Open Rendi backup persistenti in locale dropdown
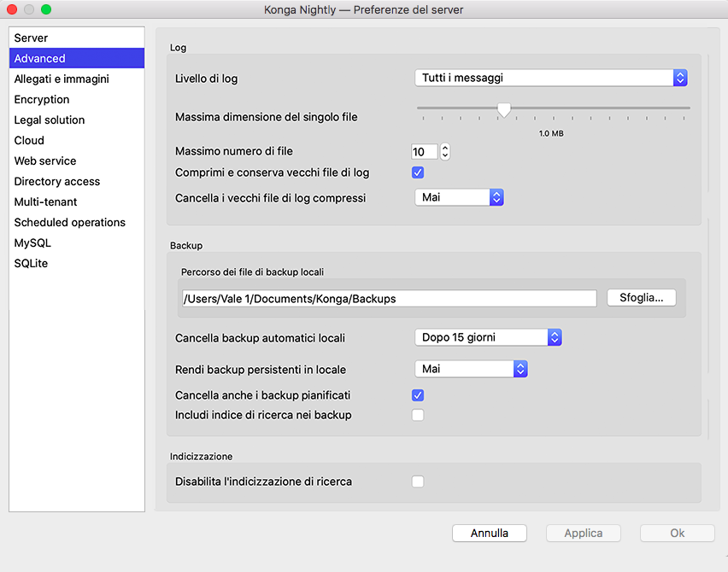The image size is (728, 572). point(471,369)
